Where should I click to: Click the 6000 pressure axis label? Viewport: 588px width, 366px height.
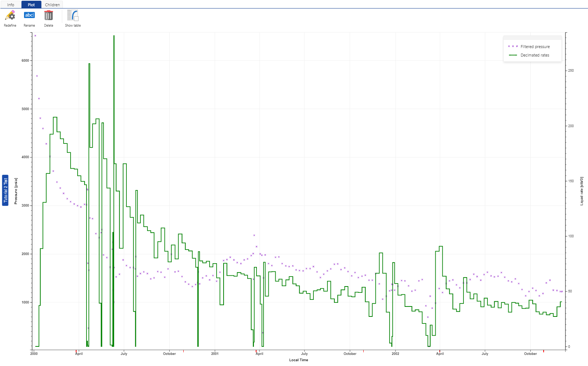click(25, 61)
